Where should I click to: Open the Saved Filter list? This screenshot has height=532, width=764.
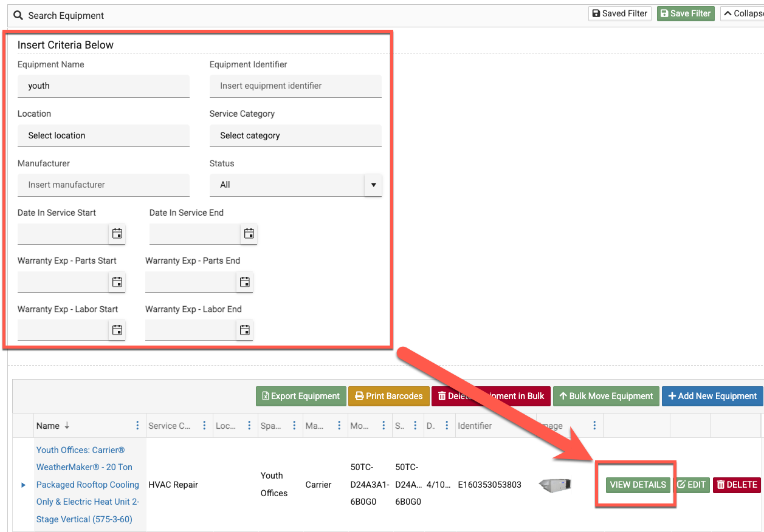(x=619, y=13)
